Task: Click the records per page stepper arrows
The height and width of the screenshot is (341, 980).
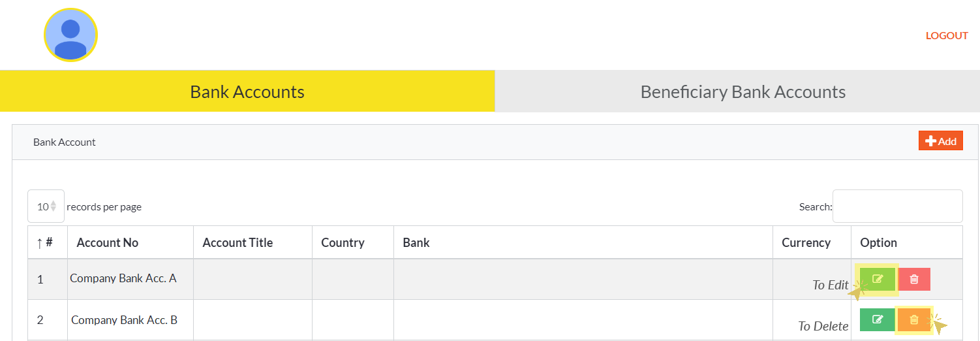Action: 54,206
